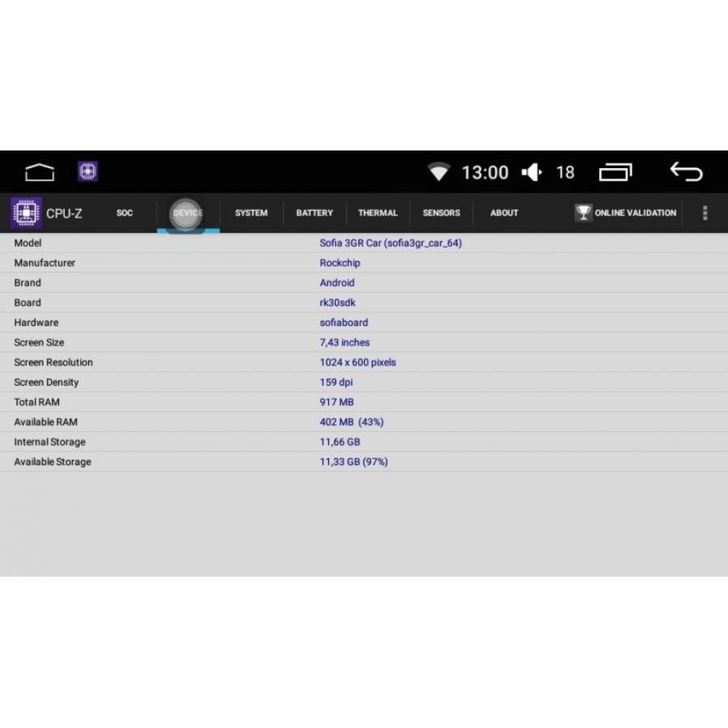728x728 pixels.
Task: Tap the back arrow icon
Action: [687, 171]
